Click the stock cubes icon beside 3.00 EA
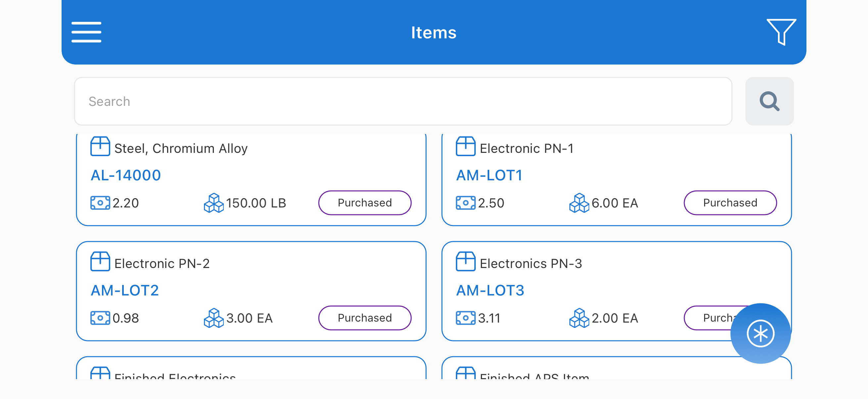This screenshot has width=868, height=399. [x=214, y=318]
